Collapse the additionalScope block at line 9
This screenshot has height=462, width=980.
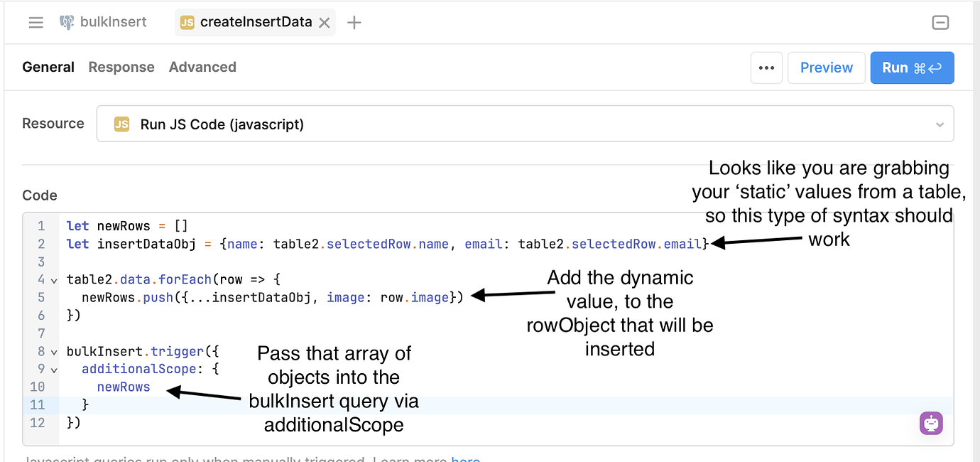click(54, 370)
